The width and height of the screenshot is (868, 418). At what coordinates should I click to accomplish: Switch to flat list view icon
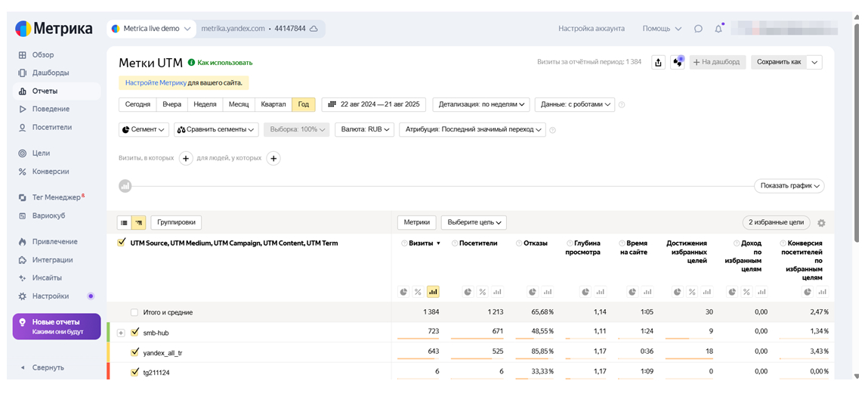point(125,223)
